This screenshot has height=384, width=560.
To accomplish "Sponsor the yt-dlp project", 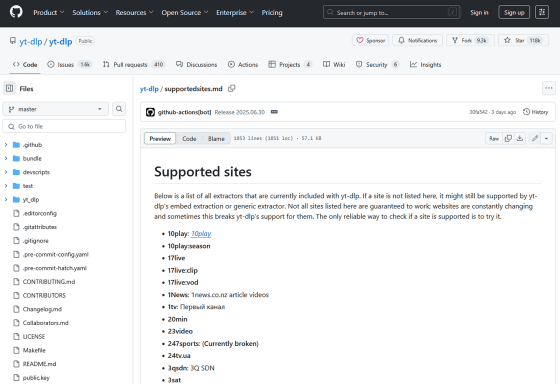I will (371, 40).
